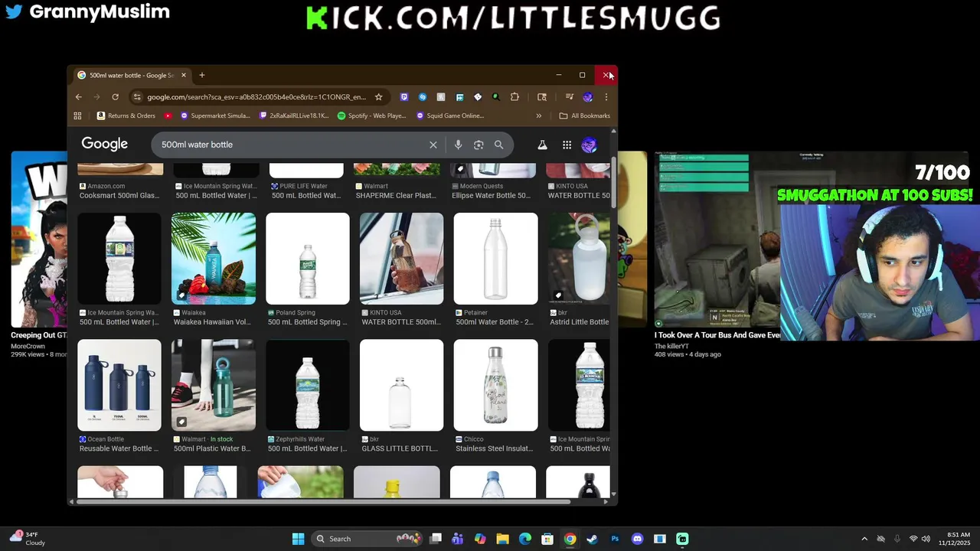Open the bkr GLASS LITTLE BOTTLE image
The height and width of the screenshot is (551, 980).
pos(401,385)
